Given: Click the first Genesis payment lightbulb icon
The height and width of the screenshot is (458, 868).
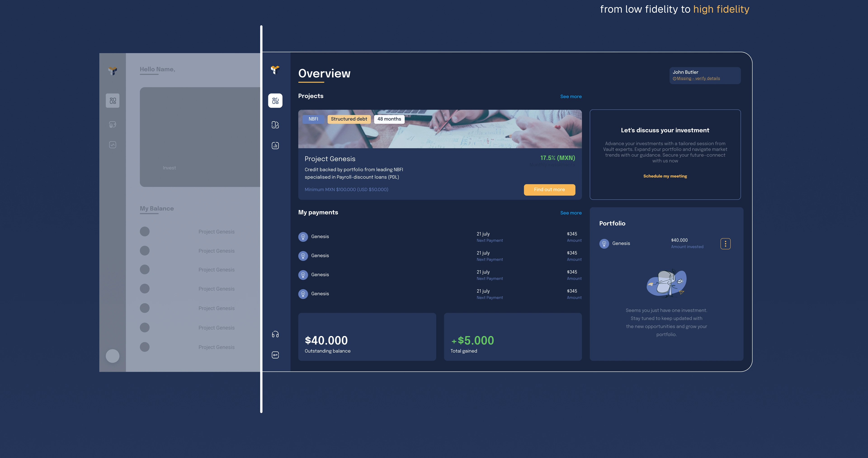Looking at the screenshot, I should click(x=303, y=237).
